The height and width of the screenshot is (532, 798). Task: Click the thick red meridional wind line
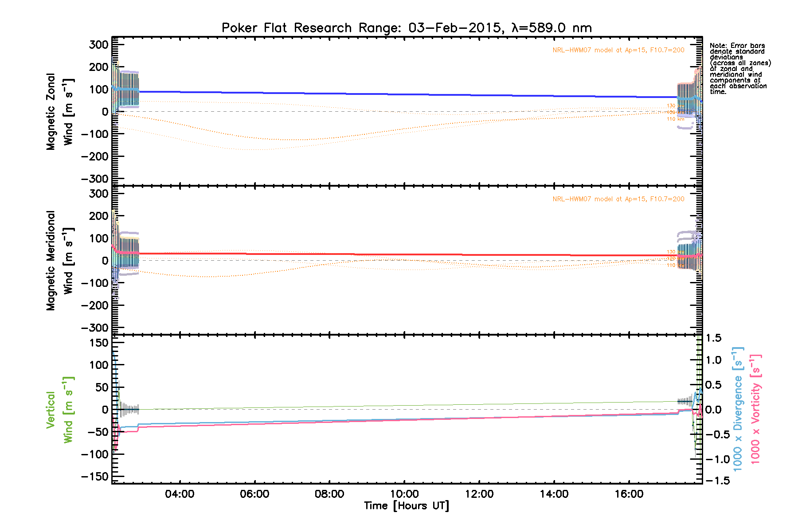(x=399, y=254)
